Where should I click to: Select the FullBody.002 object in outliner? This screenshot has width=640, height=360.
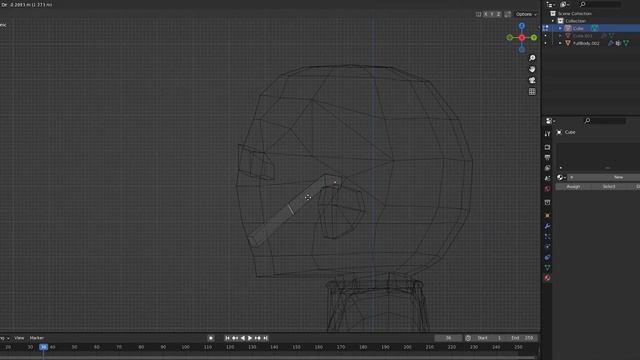point(586,43)
